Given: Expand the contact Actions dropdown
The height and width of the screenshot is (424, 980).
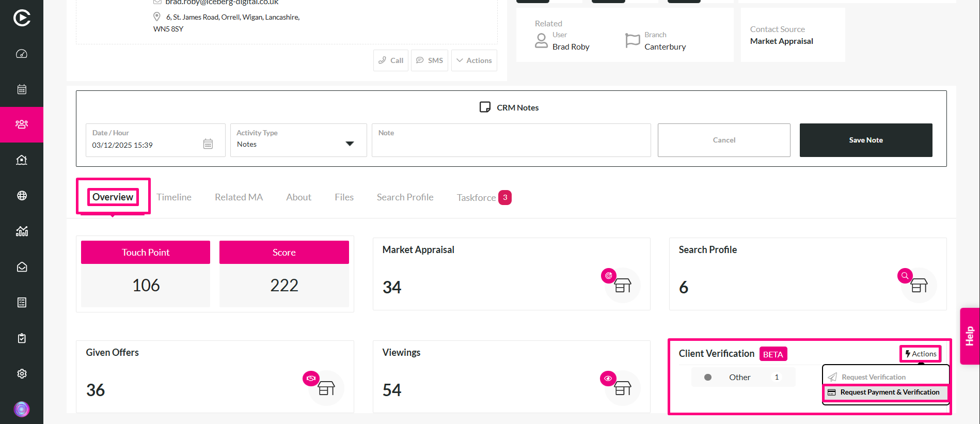Looking at the screenshot, I should [474, 60].
